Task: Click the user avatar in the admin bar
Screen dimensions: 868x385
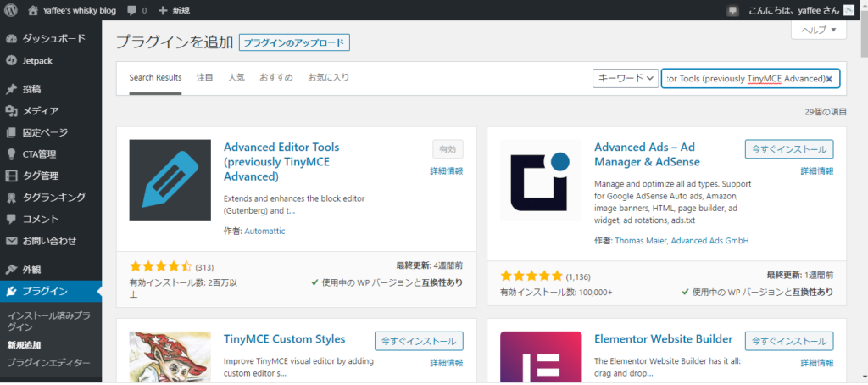Action: coord(849,10)
